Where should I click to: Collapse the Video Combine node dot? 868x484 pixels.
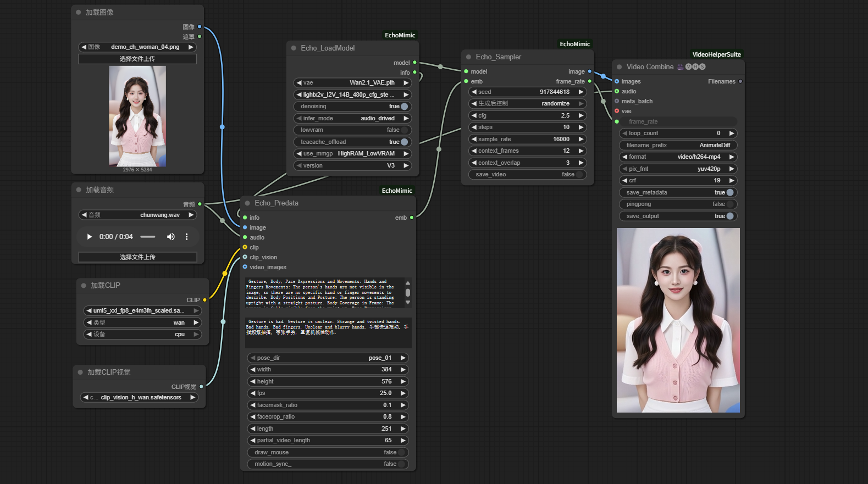coord(620,67)
